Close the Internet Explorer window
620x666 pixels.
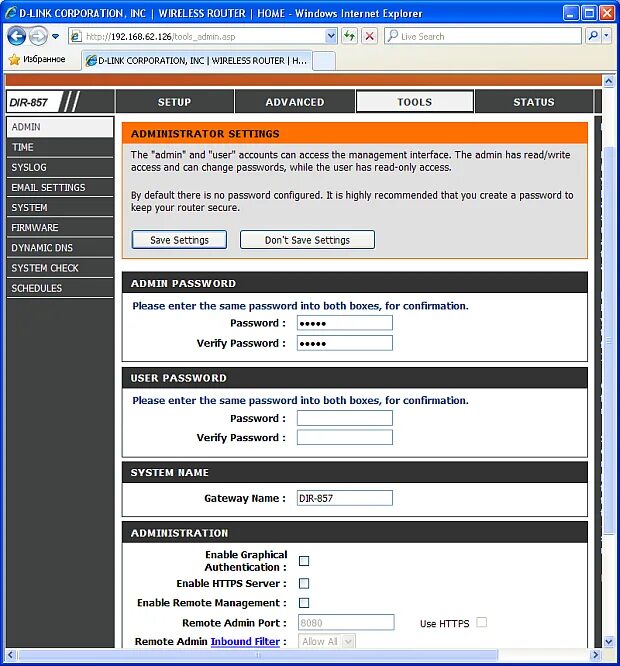tap(607, 14)
